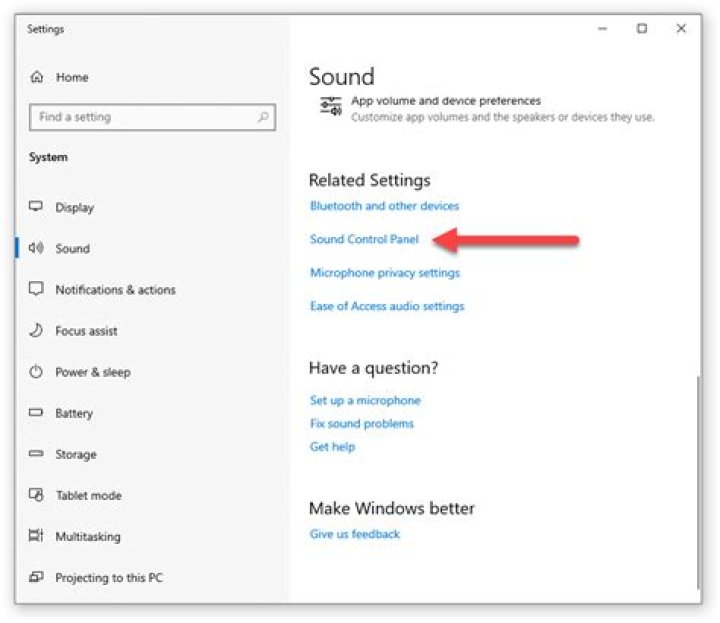The height and width of the screenshot is (623, 720).
Task: Click the App volume mixer sliders icon
Action: 331,107
